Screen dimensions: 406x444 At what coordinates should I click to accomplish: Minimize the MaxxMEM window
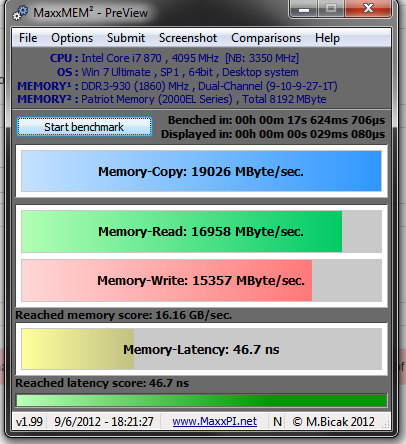pos(304,9)
